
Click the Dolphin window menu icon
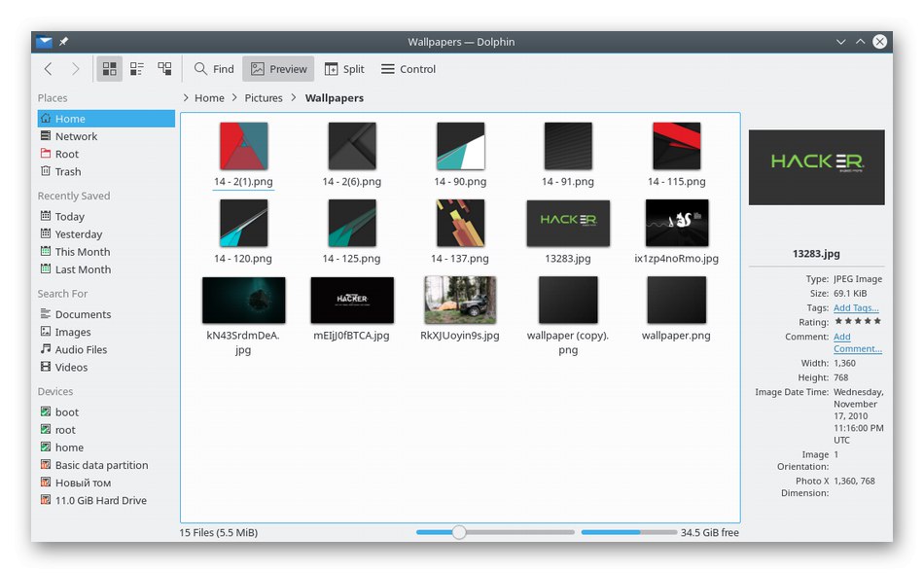pos(44,41)
